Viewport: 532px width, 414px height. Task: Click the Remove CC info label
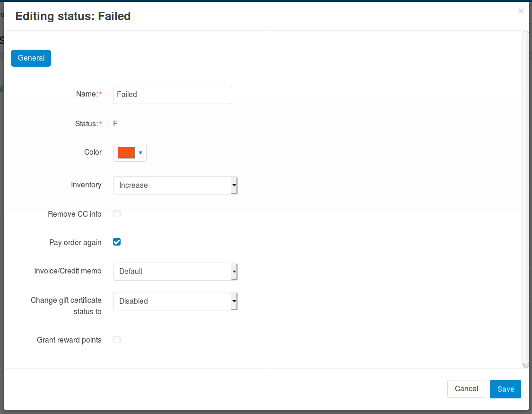coord(75,214)
